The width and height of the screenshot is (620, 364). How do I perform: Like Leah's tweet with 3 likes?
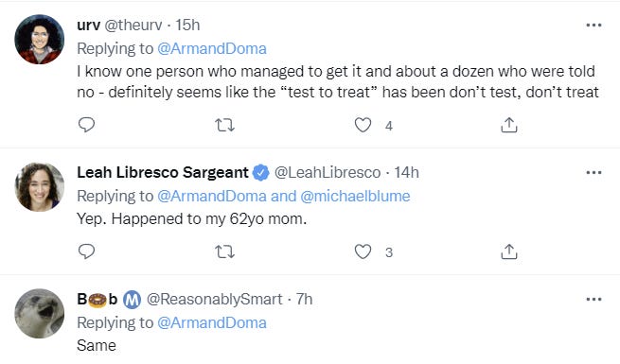363,251
